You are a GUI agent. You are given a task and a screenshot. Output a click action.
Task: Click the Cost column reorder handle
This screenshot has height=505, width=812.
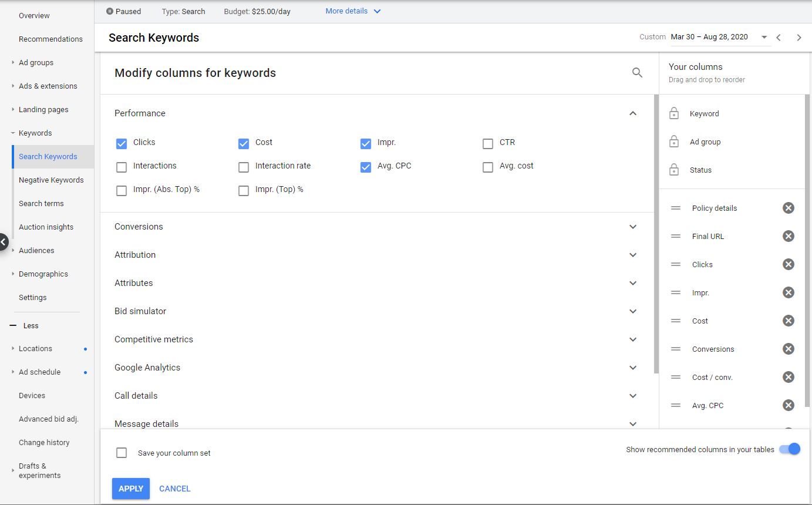pos(676,321)
